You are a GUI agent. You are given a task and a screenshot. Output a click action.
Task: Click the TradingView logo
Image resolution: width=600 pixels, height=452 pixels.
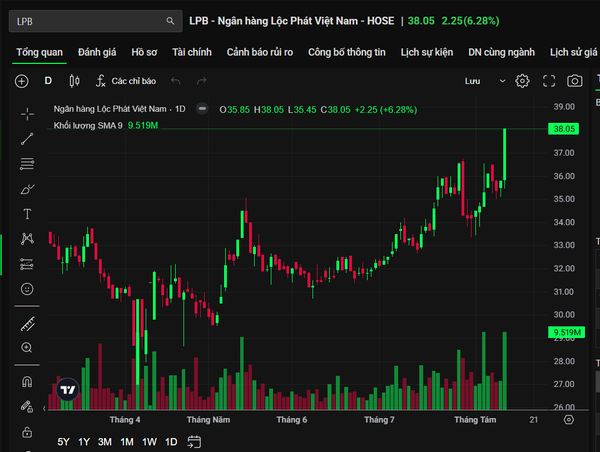tap(68, 390)
